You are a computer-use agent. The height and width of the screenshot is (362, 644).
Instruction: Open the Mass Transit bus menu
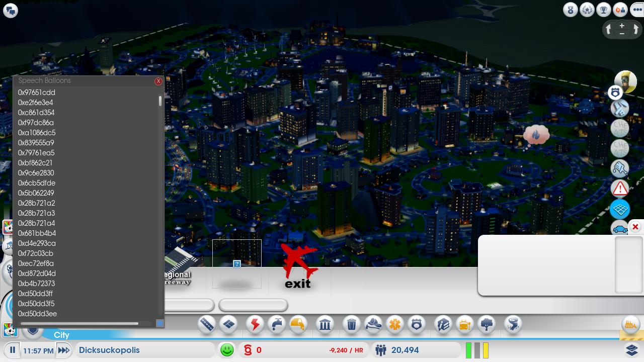(x=465, y=324)
